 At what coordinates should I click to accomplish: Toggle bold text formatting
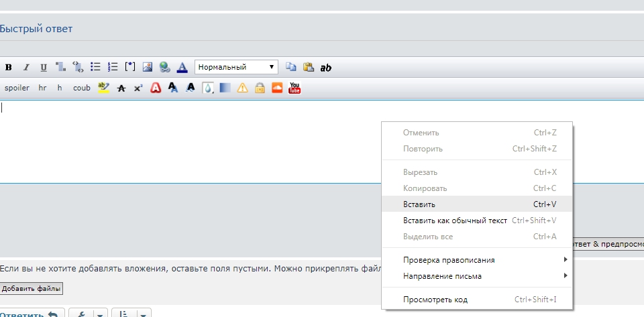click(9, 67)
